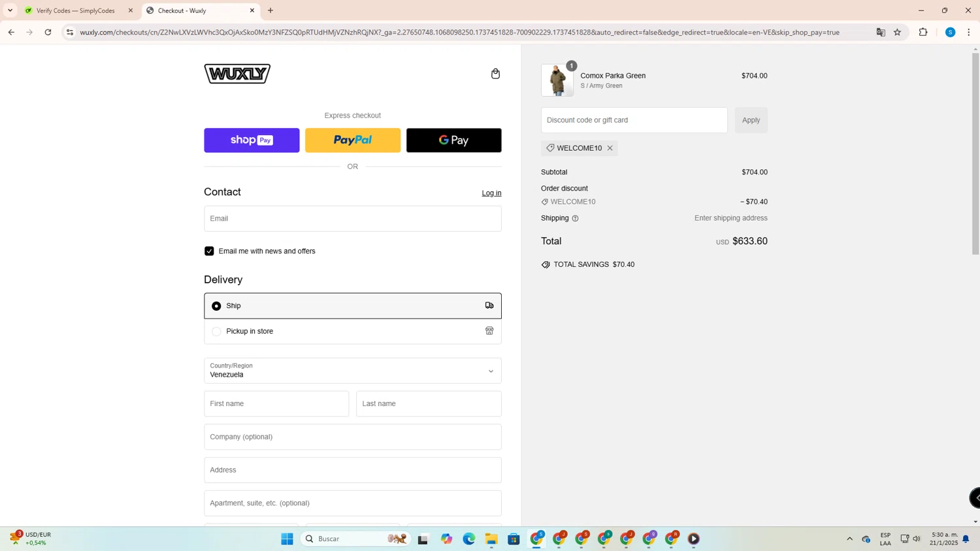Open Microsoft Edge from the taskbar
Viewport: 980px width, 551px height.
point(469,539)
